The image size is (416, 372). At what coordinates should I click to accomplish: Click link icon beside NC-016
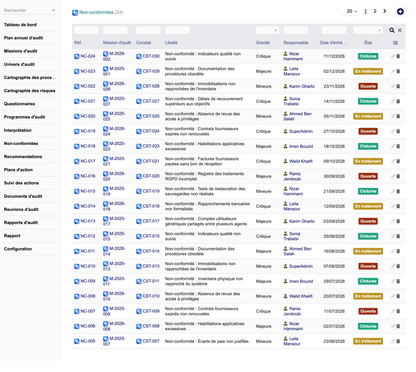(x=77, y=176)
